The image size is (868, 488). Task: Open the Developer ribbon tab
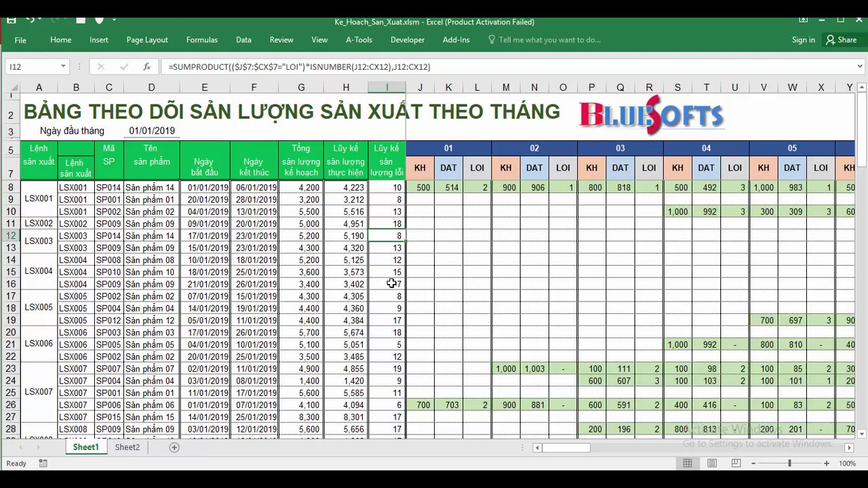408,40
